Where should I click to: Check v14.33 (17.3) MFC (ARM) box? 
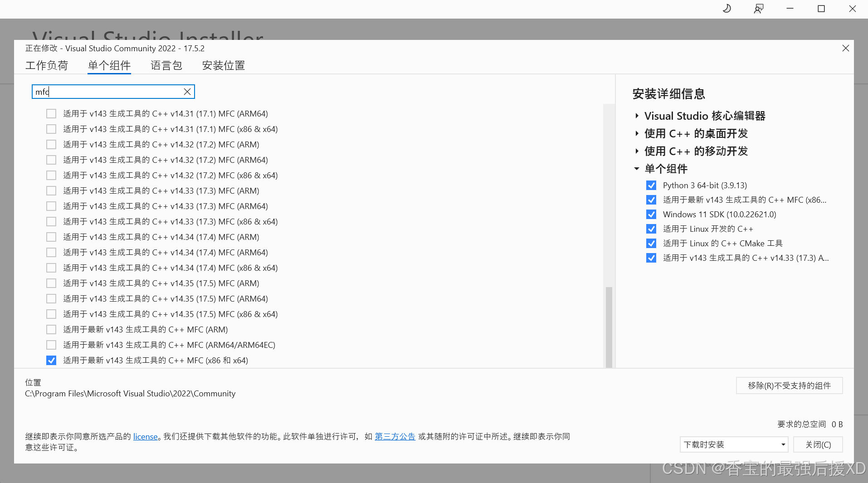coord(51,191)
